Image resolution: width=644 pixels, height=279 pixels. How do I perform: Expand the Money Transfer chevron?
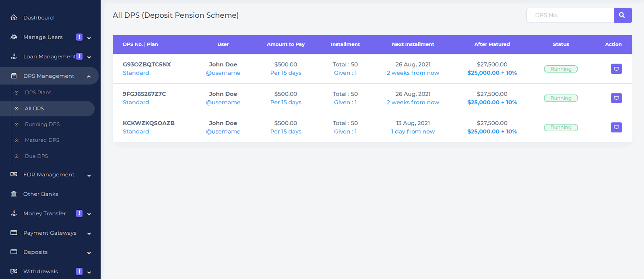point(89,214)
